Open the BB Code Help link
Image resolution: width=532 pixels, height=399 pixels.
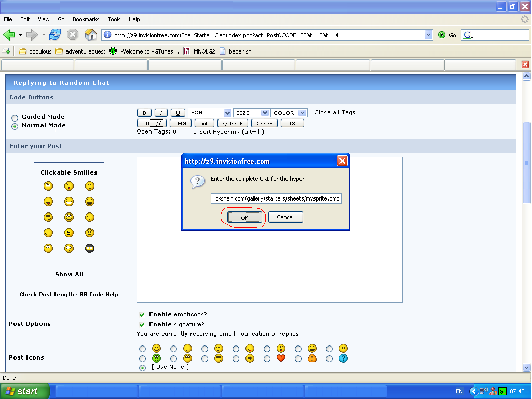coord(99,295)
